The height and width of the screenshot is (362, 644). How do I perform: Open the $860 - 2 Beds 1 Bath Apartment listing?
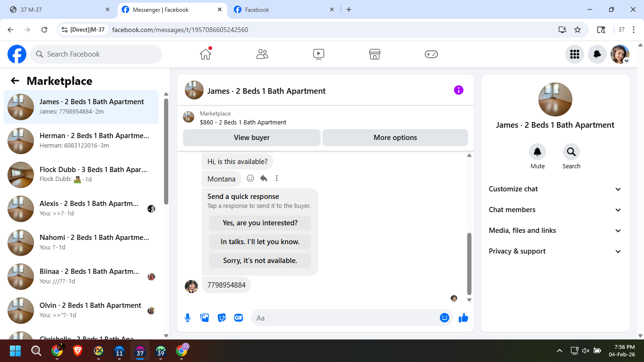(x=243, y=122)
